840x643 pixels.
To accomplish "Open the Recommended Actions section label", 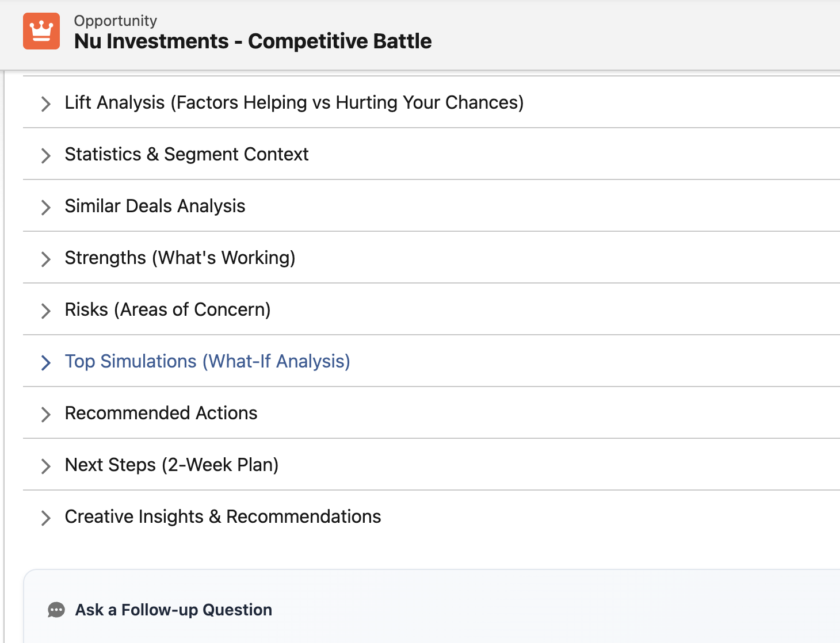I will pos(161,413).
